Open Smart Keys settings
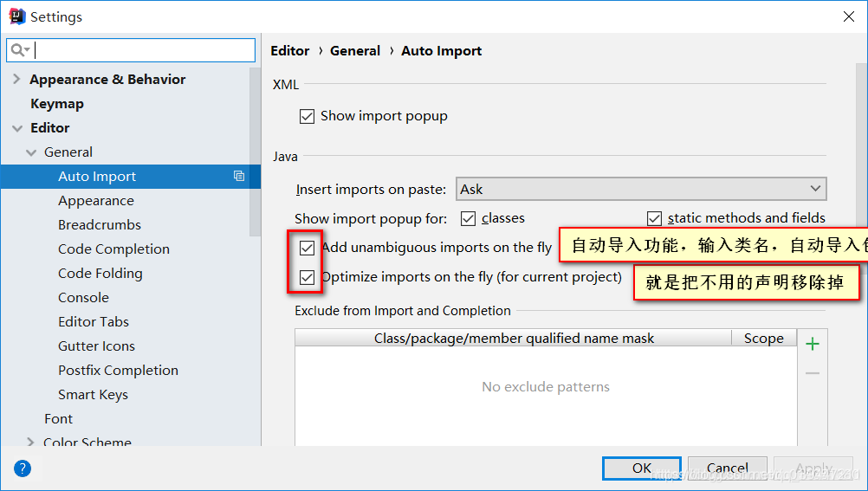Screen dimensions: 868x491 93,395
